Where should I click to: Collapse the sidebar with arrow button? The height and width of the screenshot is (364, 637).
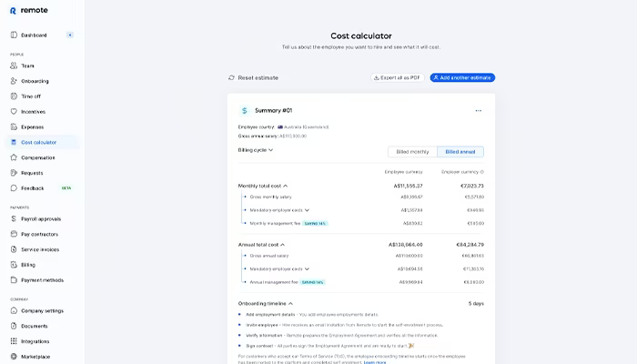point(70,35)
